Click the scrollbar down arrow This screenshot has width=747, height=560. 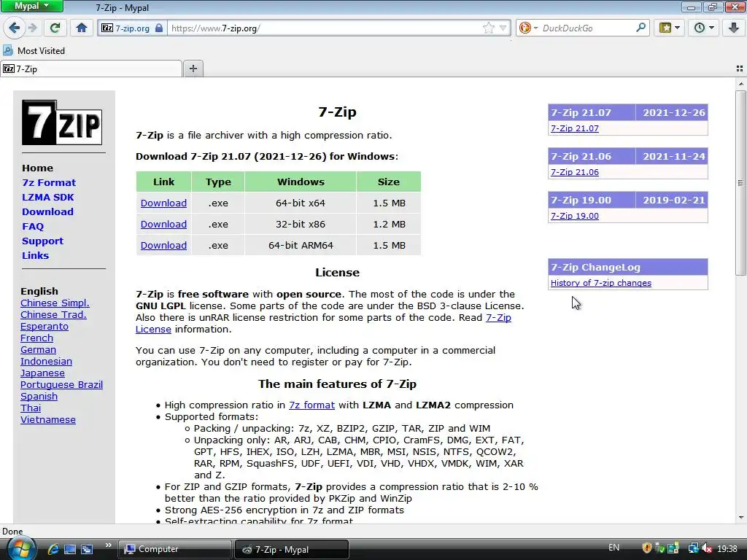[x=740, y=518]
